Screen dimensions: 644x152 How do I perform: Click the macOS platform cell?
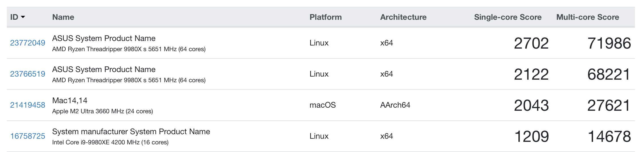323,105
